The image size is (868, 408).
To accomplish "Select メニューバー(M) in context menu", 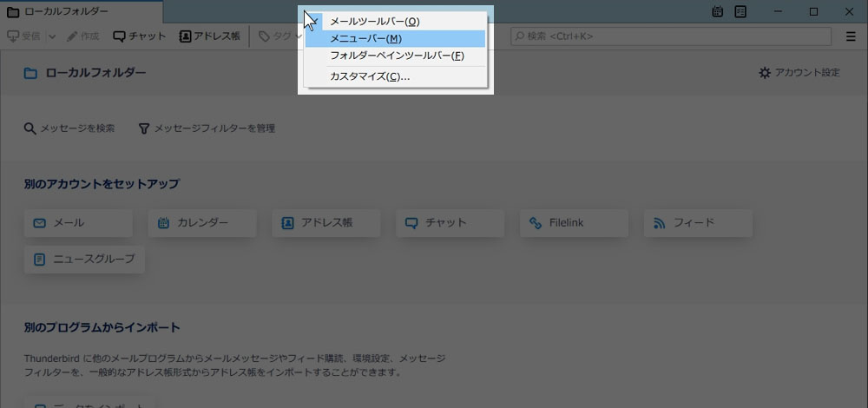I will pyautogui.click(x=395, y=39).
